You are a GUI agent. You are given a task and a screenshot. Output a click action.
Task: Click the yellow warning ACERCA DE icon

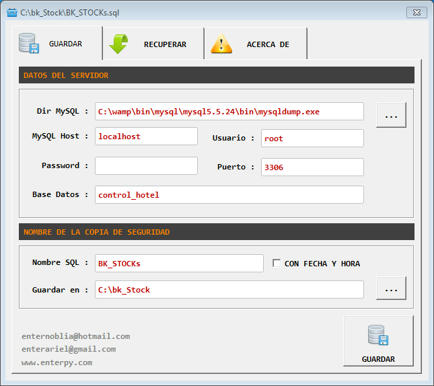click(221, 44)
